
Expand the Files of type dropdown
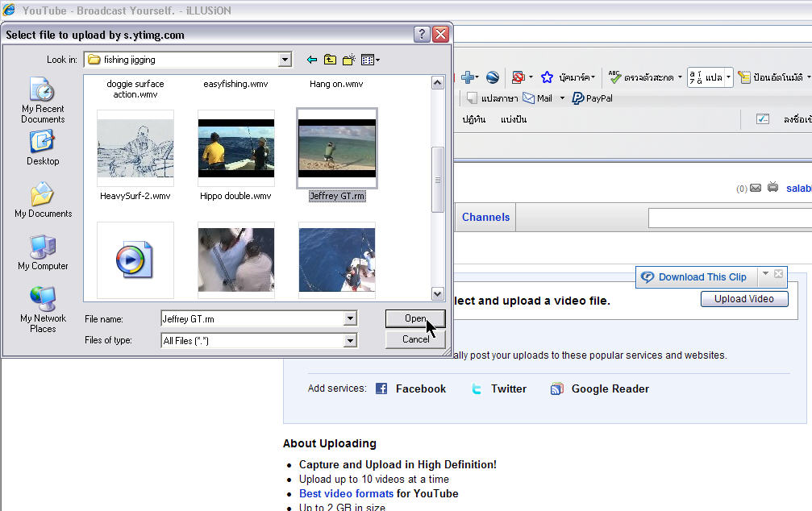(350, 340)
